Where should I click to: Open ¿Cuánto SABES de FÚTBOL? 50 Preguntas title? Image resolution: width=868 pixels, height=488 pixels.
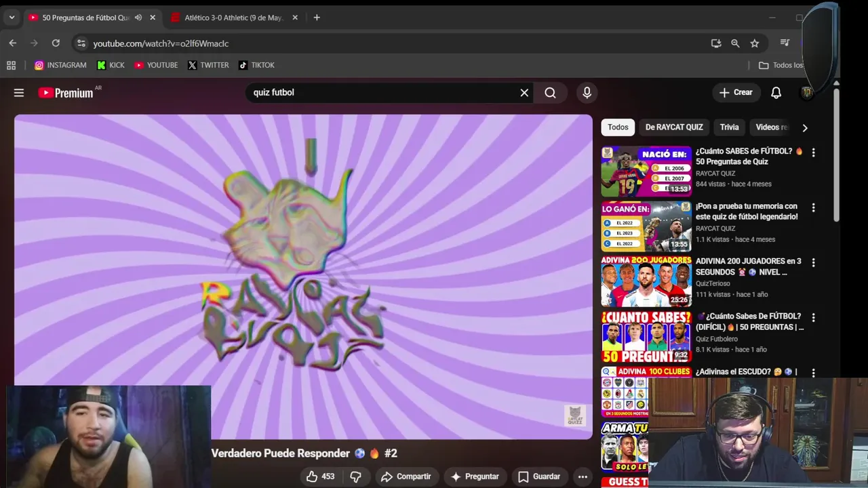pyautogui.click(x=749, y=157)
